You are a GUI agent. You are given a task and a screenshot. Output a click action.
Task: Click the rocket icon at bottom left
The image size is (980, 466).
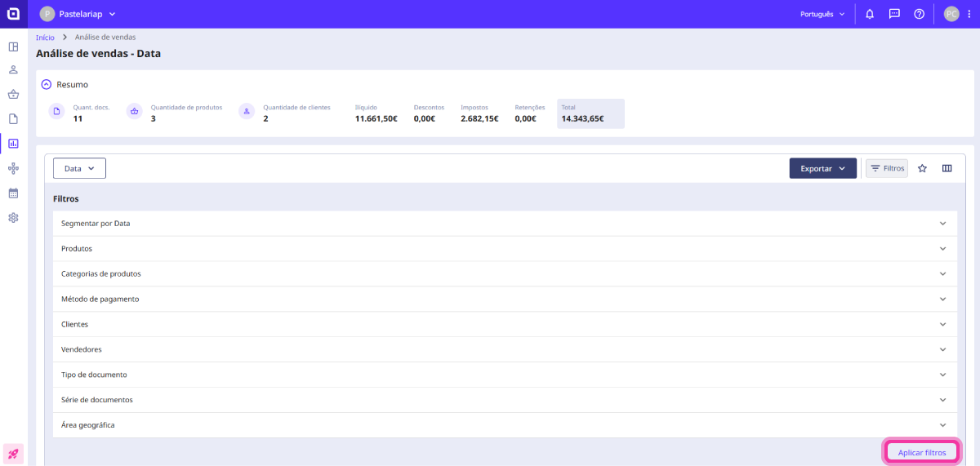coord(13,453)
